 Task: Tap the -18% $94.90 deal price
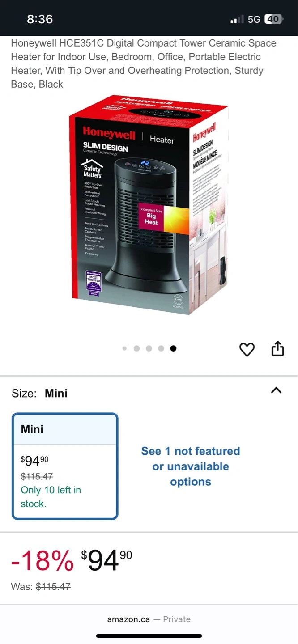72,560
